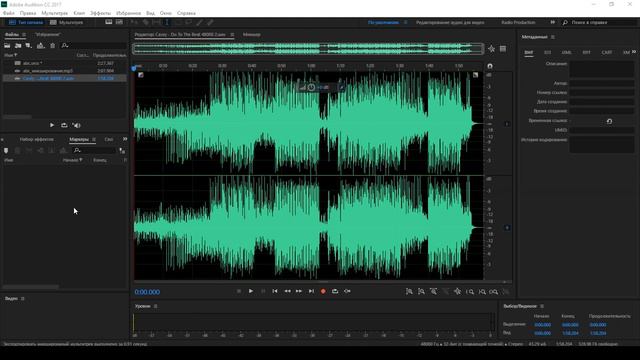Toggle loop playback in transport
The width and height of the screenshot is (640, 360).
(x=335, y=291)
